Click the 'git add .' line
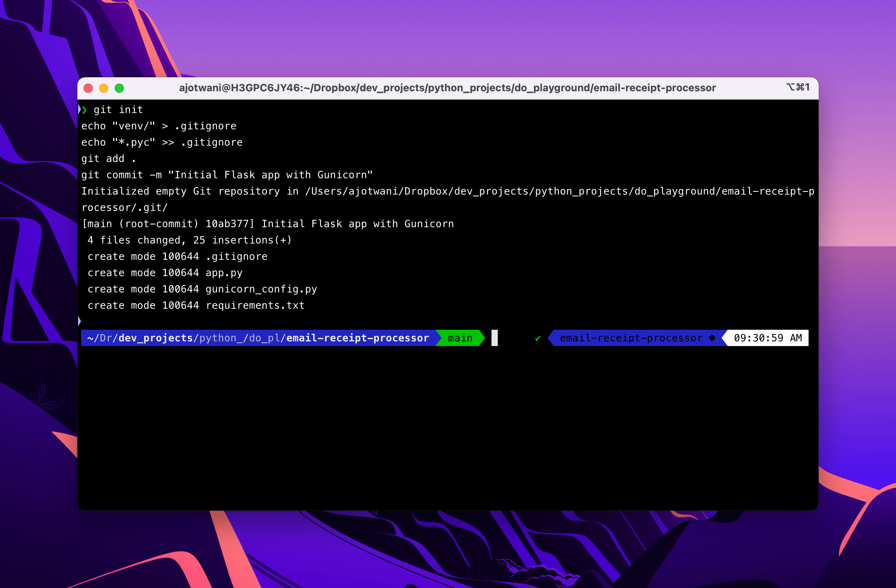 click(109, 159)
